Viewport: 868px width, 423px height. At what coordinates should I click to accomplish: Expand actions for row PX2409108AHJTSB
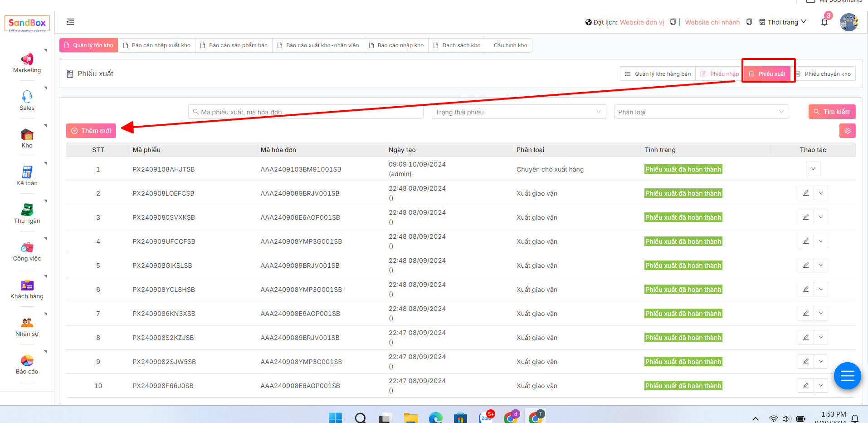[x=813, y=169]
